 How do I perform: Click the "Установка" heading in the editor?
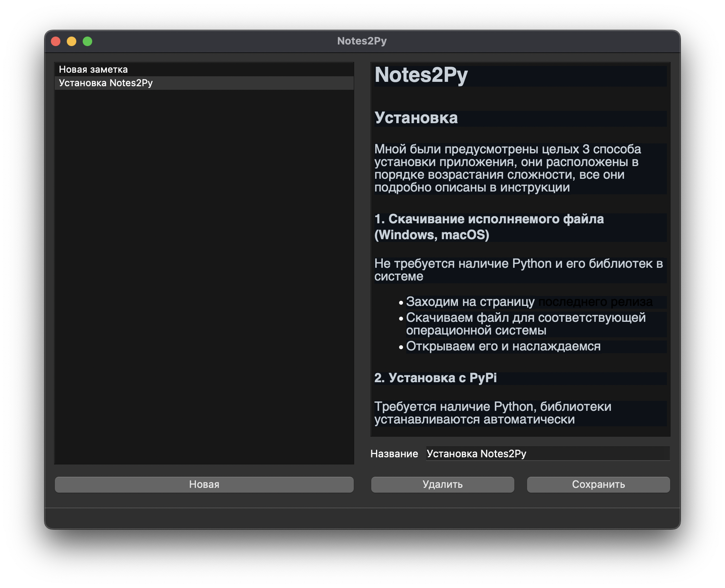click(x=416, y=118)
